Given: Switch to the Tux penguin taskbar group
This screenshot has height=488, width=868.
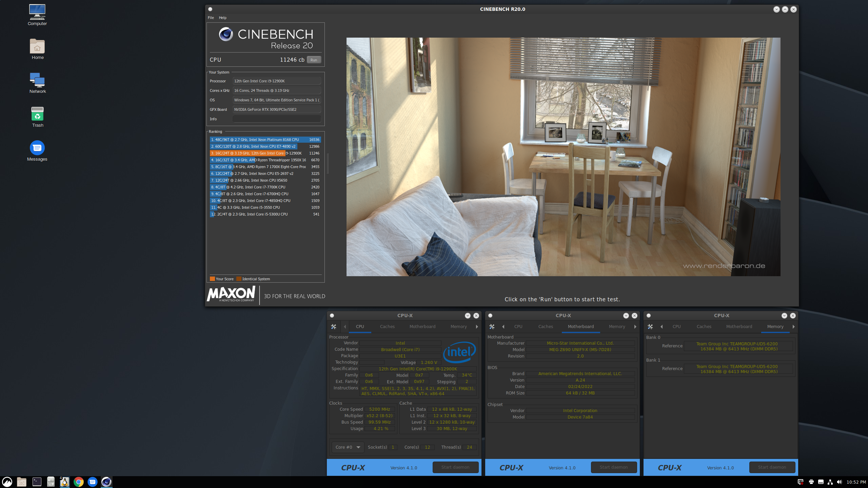Looking at the screenshot, I should (64, 482).
